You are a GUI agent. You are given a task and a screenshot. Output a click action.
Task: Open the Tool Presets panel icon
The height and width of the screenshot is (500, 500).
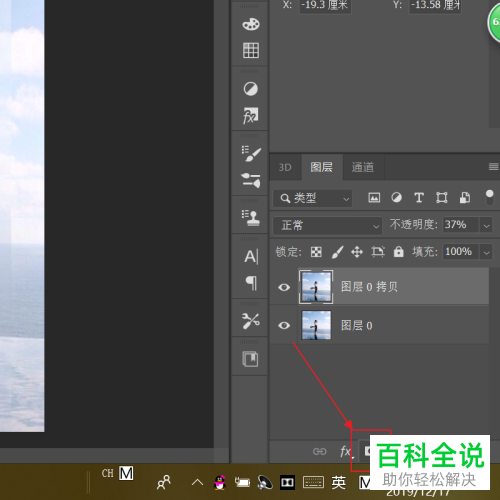point(251,321)
